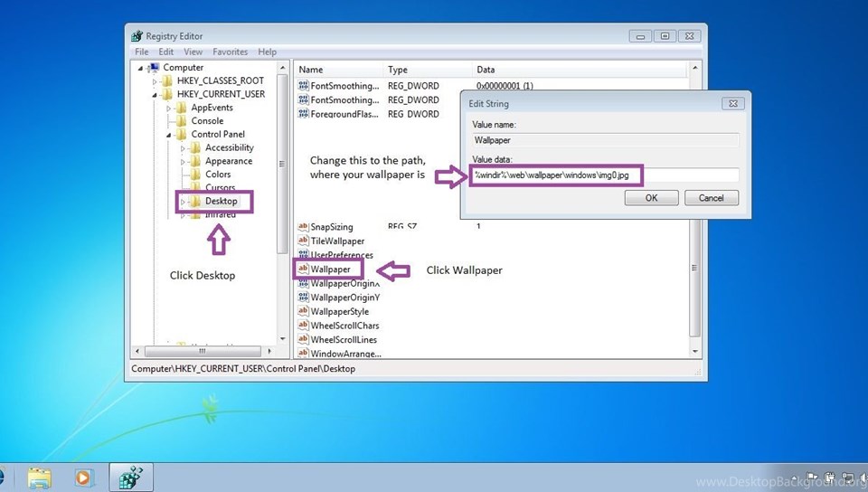Select the Computer icon in the tree

(x=154, y=67)
